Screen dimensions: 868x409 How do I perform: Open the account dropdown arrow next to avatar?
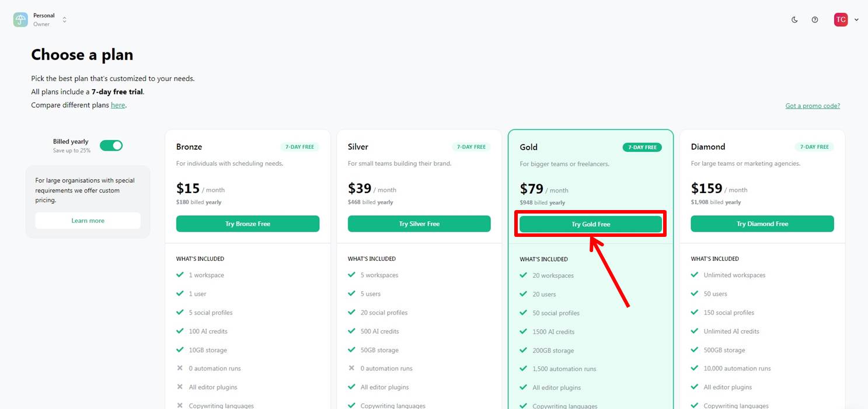click(856, 20)
